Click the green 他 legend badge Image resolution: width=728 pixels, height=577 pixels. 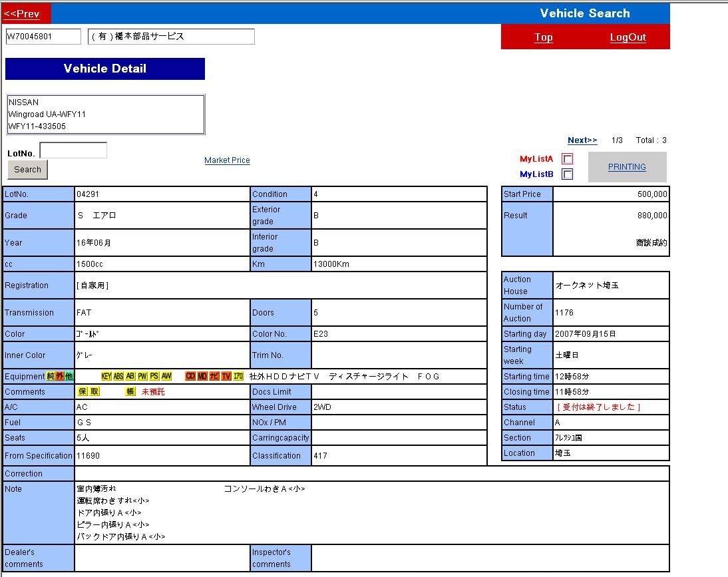click(x=69, y=376)
